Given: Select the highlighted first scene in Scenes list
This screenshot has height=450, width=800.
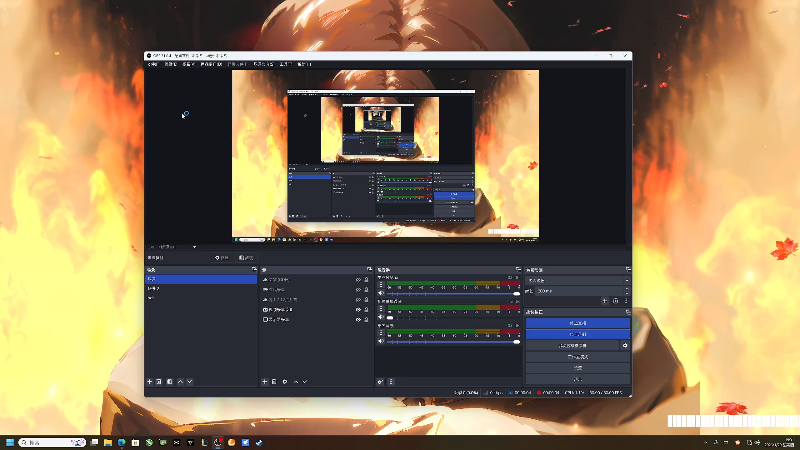Looking at the screenshot, I should [x=202, y=279].
